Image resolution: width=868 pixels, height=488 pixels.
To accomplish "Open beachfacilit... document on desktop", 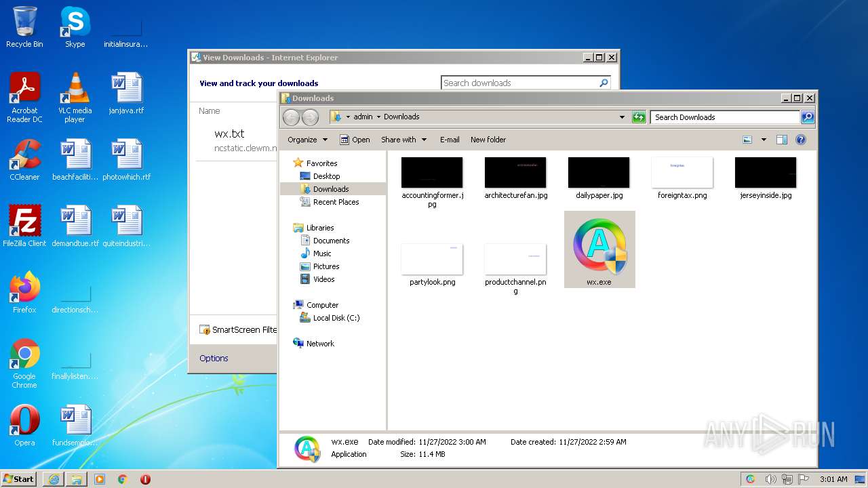I will tap(75, 160).
